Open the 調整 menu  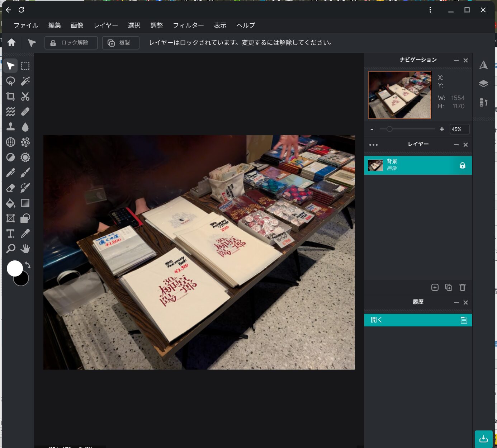point(157,25)
